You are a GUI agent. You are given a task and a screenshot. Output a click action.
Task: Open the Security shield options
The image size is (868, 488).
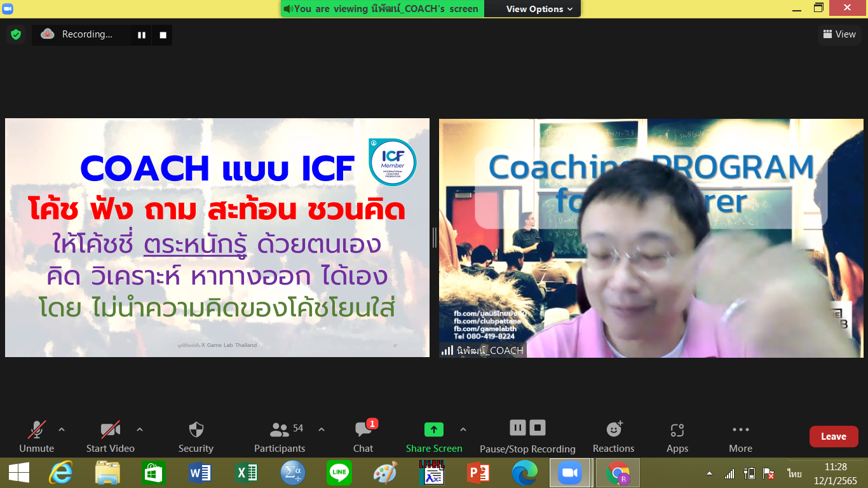(196, 437)
